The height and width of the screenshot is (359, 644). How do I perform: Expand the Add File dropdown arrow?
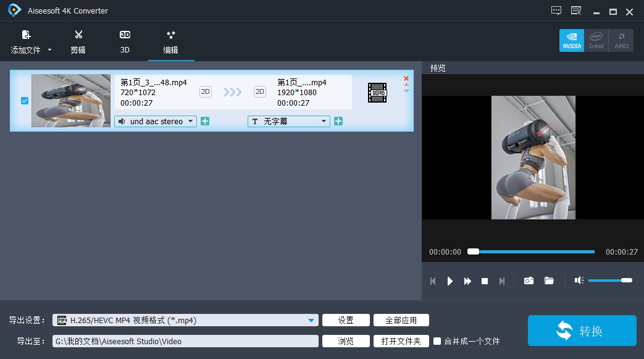pos(49,49)
